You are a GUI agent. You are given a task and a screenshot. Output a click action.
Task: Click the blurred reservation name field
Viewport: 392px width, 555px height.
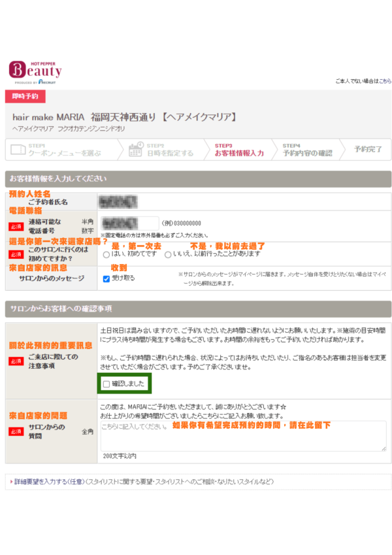(x=118, y=202)
